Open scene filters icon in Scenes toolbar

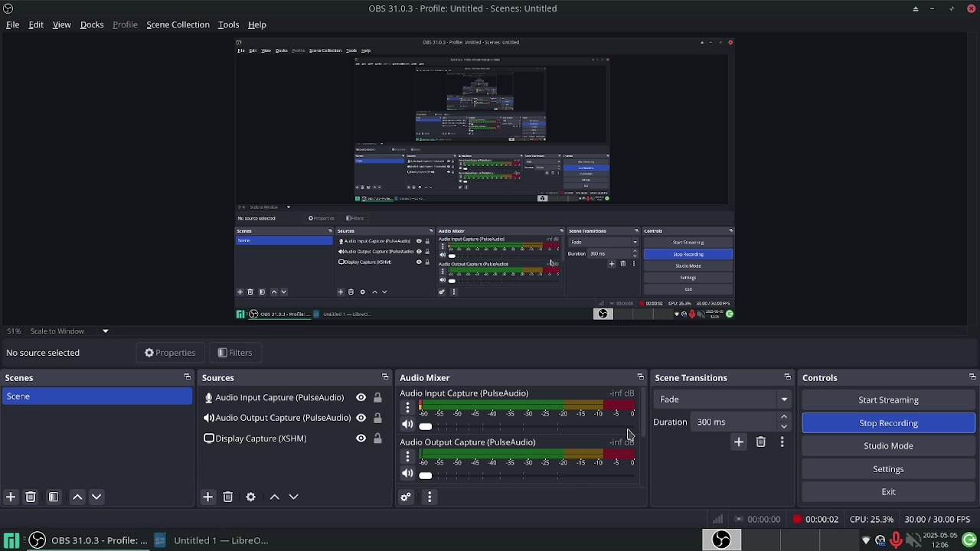point(54,497)
